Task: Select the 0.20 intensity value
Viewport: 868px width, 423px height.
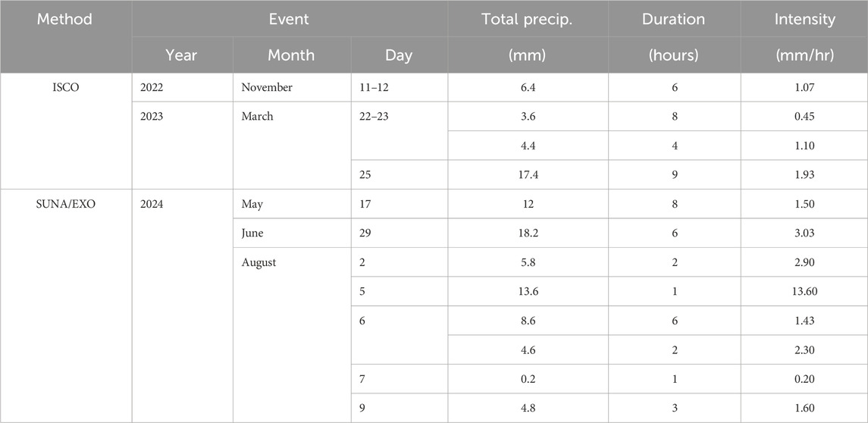Action: 804,378
